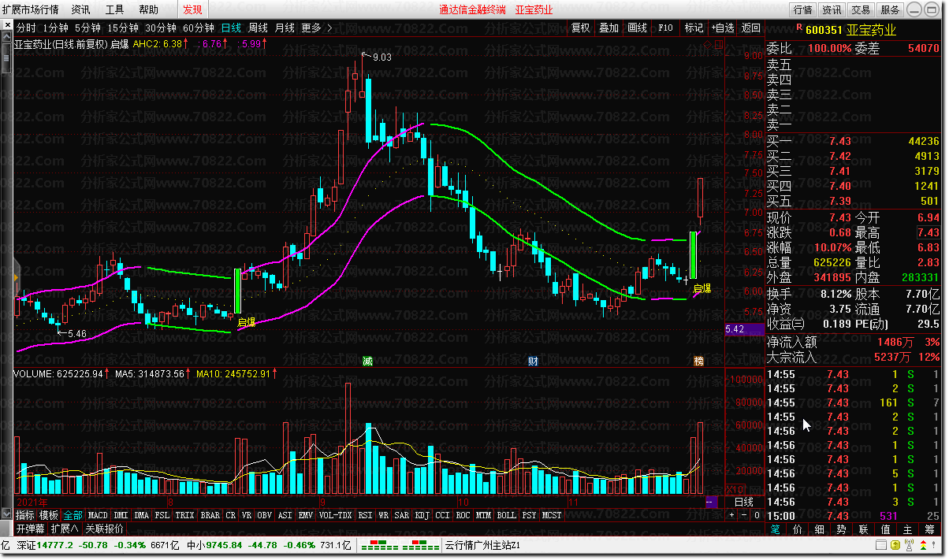
Task: Select the 5分钟 period
Action: 88,28
